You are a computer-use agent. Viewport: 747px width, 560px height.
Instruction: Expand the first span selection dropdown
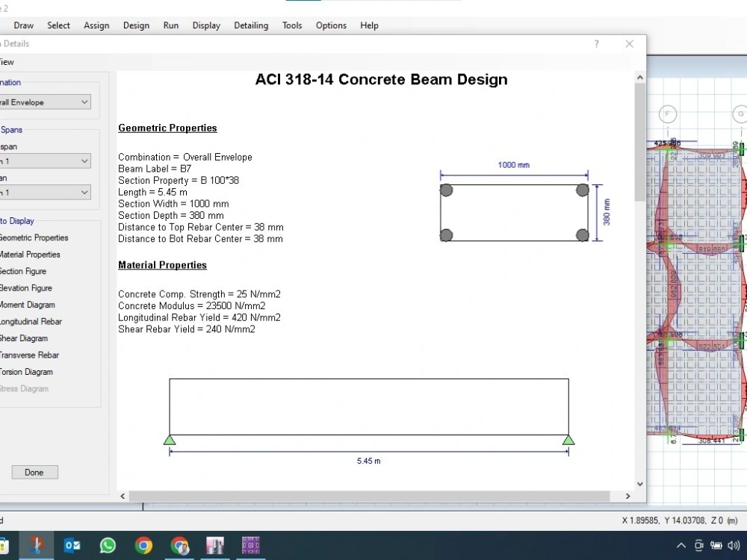(x=84, y=161)
